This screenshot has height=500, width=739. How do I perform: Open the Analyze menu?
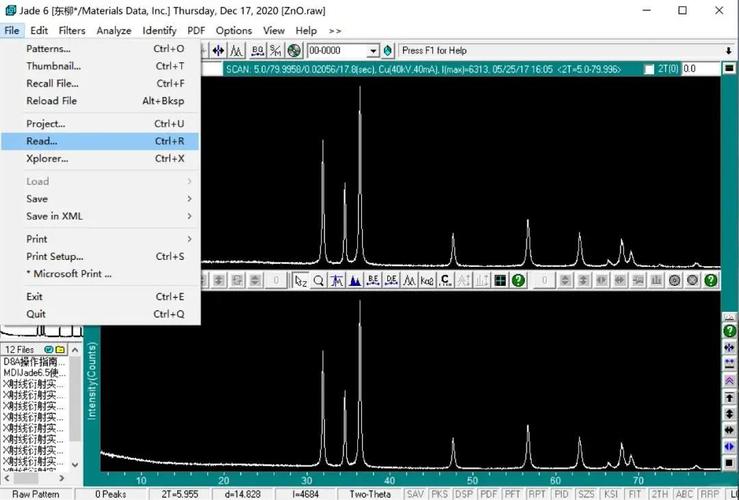(x=113, y=31)
